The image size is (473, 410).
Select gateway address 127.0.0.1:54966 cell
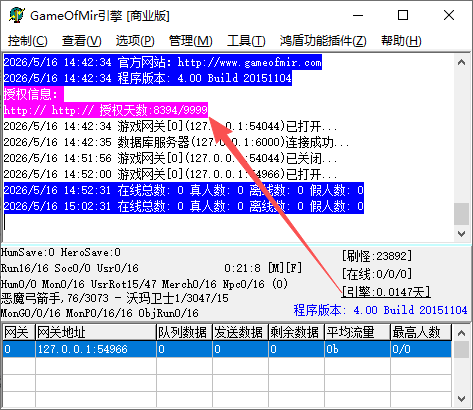tap(96, 349)
